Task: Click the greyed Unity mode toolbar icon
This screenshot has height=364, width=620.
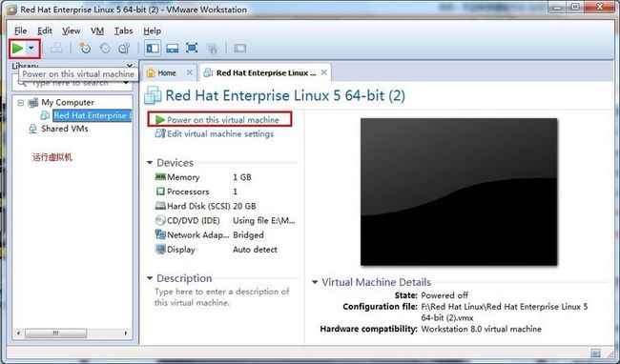Action: 212,49
